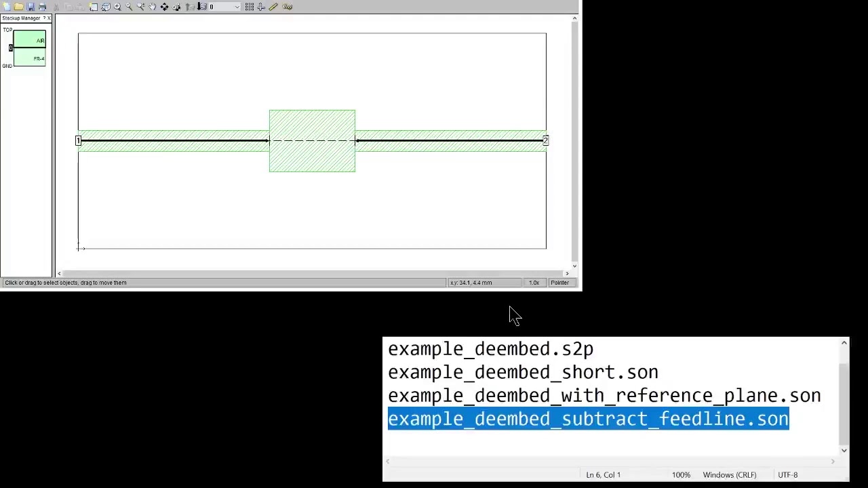The width and height of the screenshot is (868, 488).
Task: Zoom in on the layout
Action: tap(117, 7)
